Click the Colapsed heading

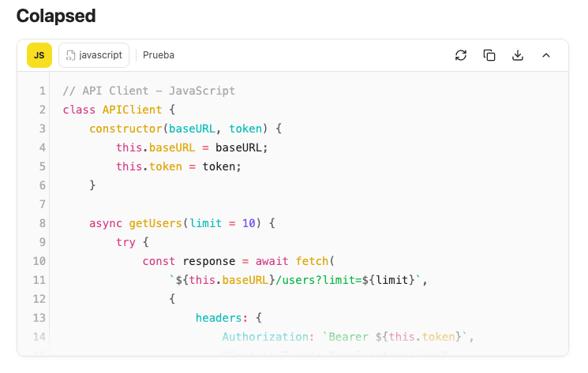click(56, 16)
